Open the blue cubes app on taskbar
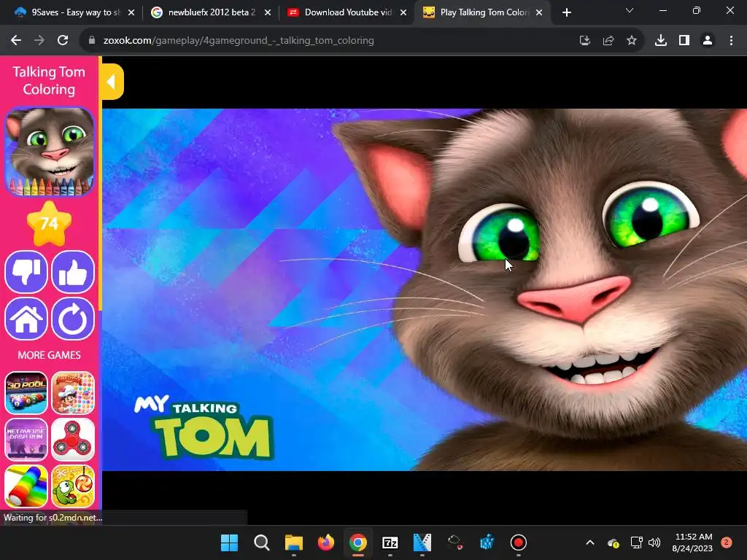The image size is (747, 560). point(487,542)
